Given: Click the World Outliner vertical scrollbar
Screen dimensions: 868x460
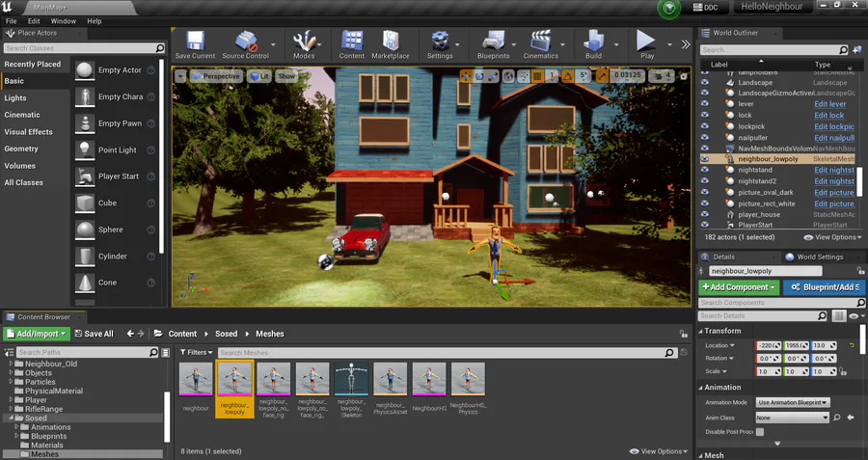Looking at the screenshot, I should 859,184.
